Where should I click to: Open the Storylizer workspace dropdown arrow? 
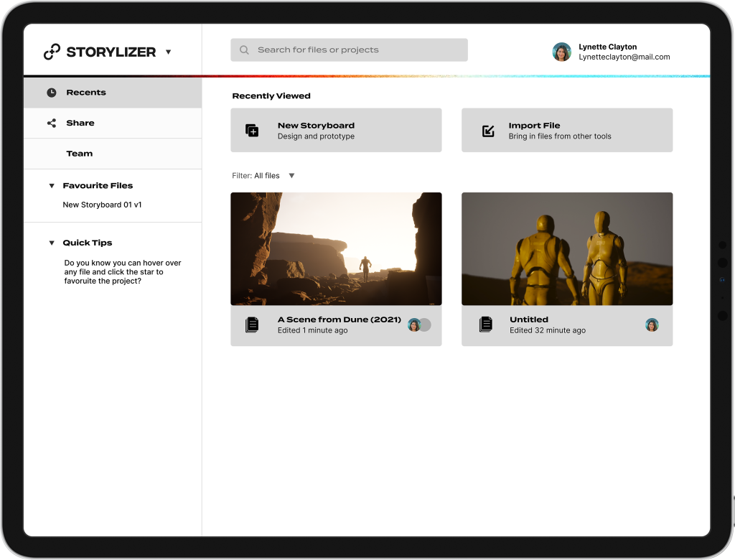tap(168, 52)
